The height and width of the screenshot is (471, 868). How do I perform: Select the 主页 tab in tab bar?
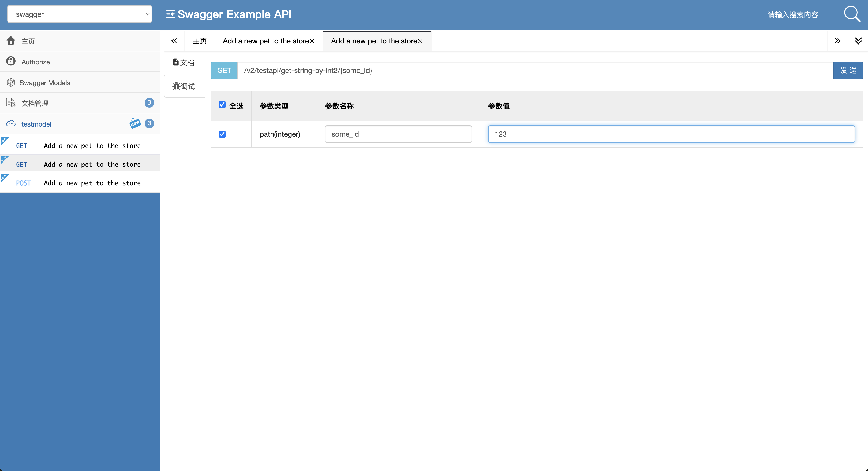coord(199,41)
